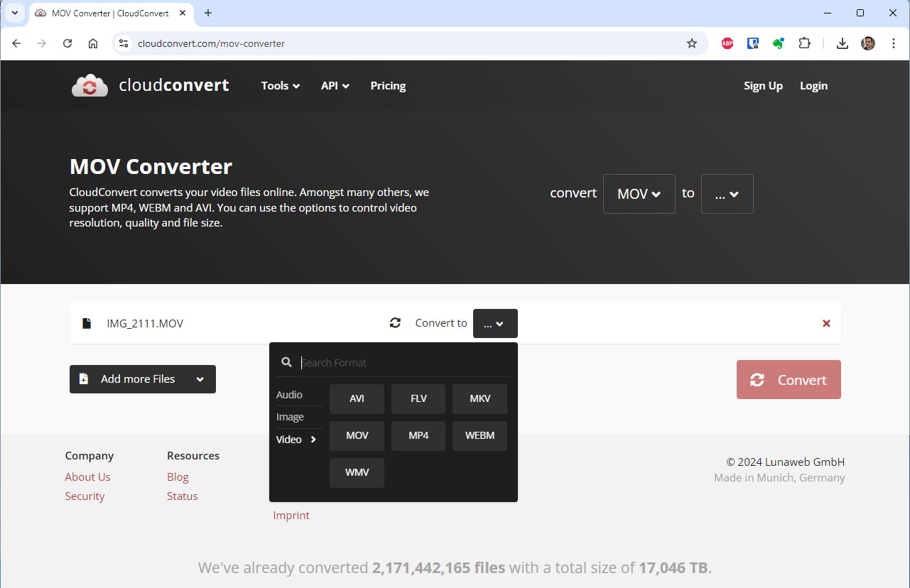Open the target format dropdown after 'to'
The width and height of the screenshot is (910, 588).
[727, 194]
